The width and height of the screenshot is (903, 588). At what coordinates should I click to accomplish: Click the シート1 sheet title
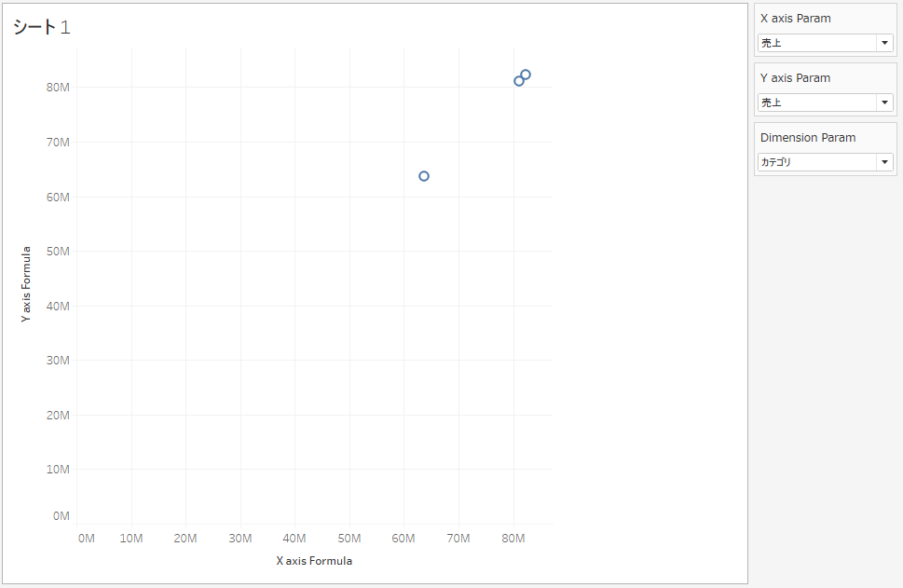pos(41,28)
